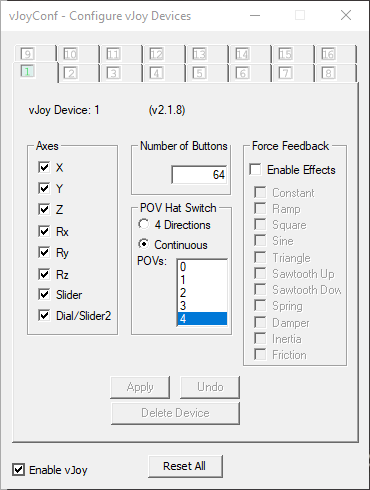Uncheck the Dial/Slider2 axis

44,315
